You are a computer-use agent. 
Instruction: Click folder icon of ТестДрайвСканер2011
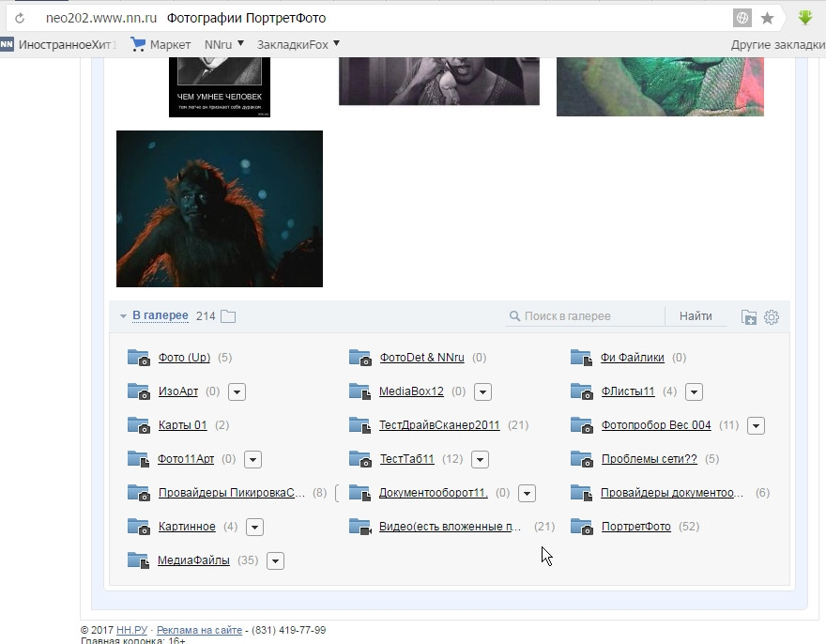pos(360,424)
